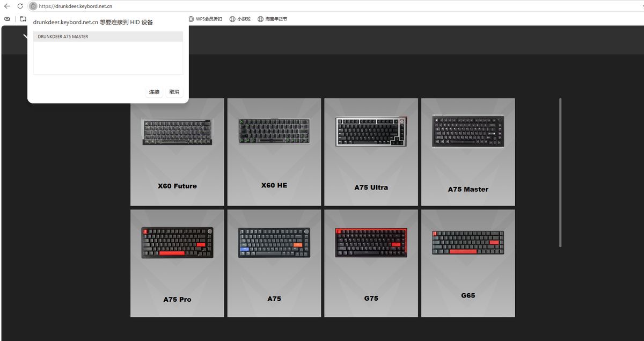Image resolution: width=644 pixels, height=341 pixels.
Task: Select the X60 HE keyboard image
Action: pos(274,131)
